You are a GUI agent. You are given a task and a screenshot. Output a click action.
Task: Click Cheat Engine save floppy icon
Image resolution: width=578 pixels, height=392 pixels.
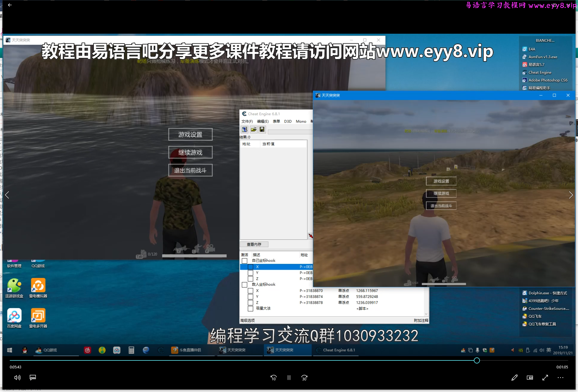pos(262,129)
